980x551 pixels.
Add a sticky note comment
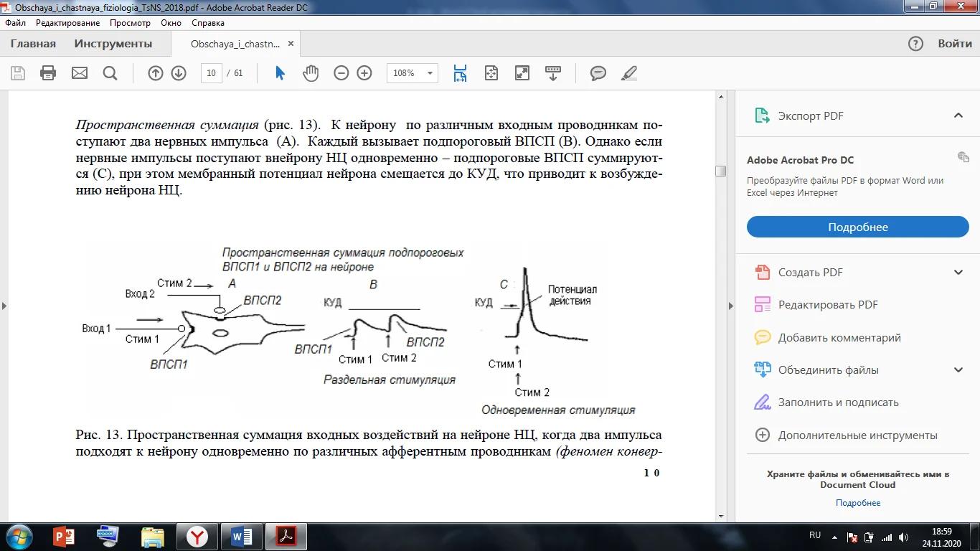(598, 73)
